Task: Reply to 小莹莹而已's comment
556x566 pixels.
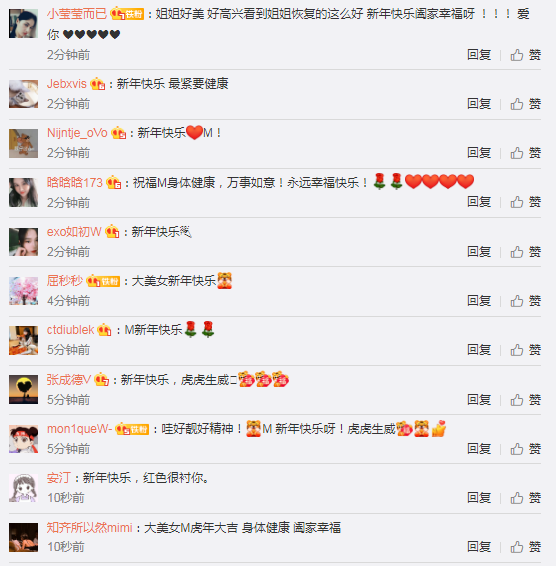Action: [479, 55]
